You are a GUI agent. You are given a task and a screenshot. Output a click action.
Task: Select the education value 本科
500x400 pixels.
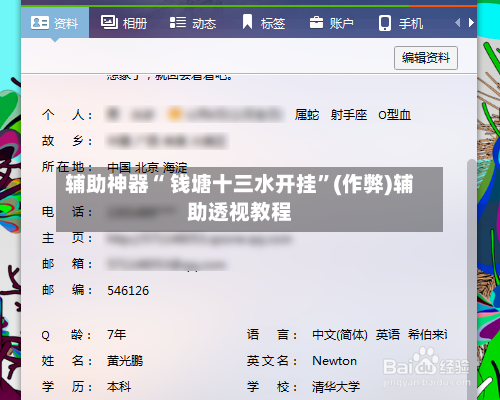[x=119, y=387]
